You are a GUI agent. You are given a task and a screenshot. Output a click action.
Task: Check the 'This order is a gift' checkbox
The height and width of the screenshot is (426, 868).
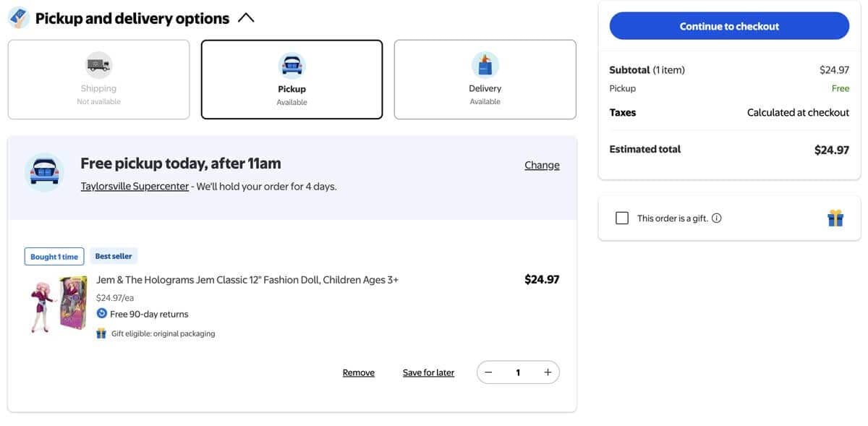coord(622,218)
